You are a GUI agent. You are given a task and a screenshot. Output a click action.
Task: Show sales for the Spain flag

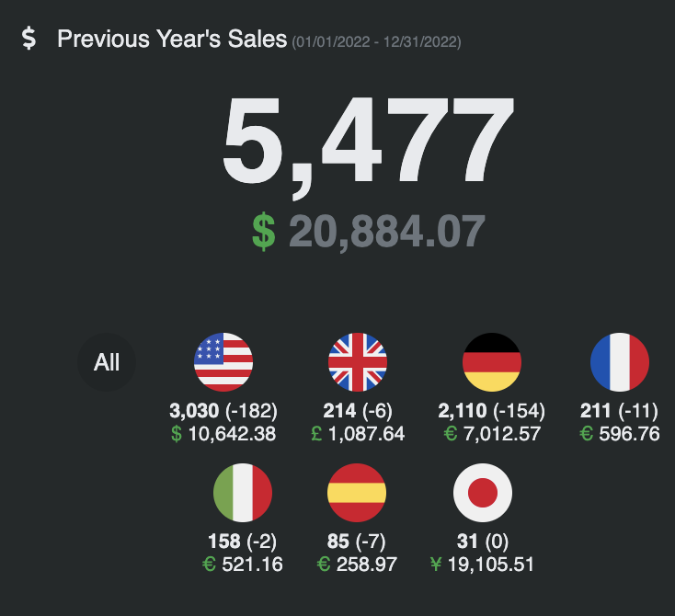[x=357, y=493]
